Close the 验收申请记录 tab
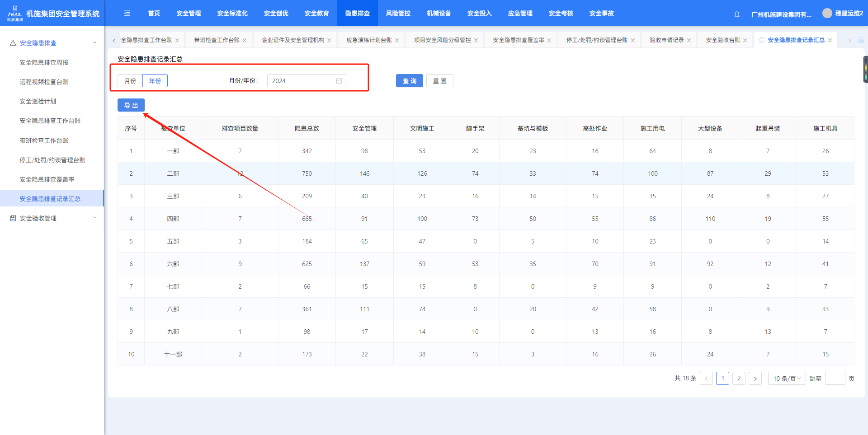868x435 pixels. pos(689,41)
